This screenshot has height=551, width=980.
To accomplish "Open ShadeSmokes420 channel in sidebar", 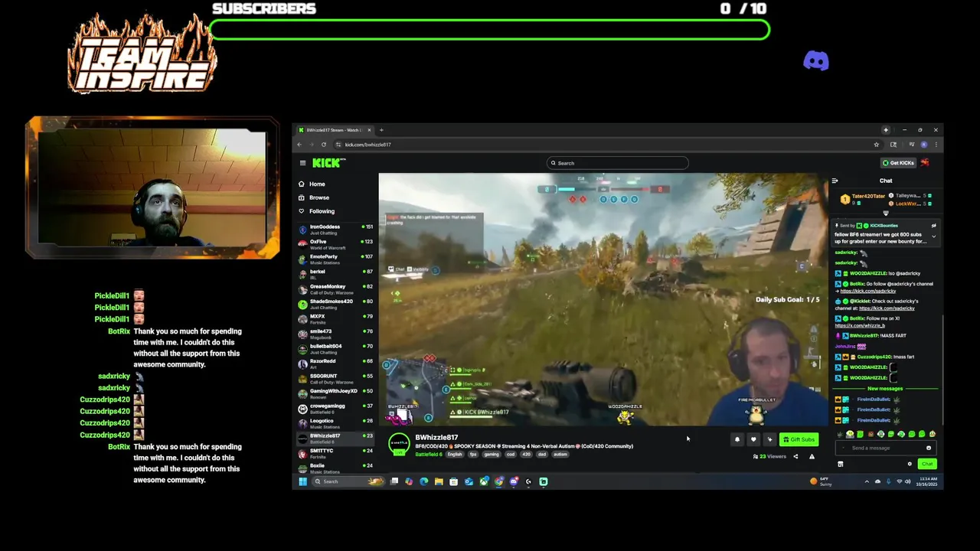I will [336, 304].
